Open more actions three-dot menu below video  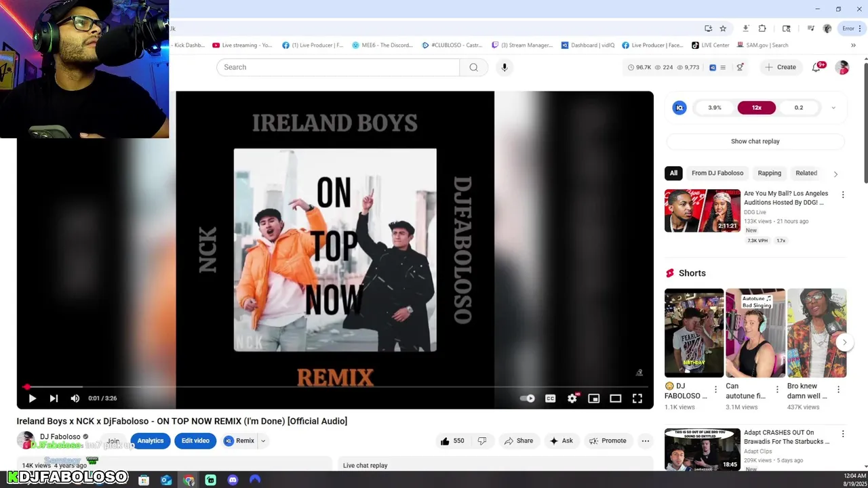pos(646,441)
